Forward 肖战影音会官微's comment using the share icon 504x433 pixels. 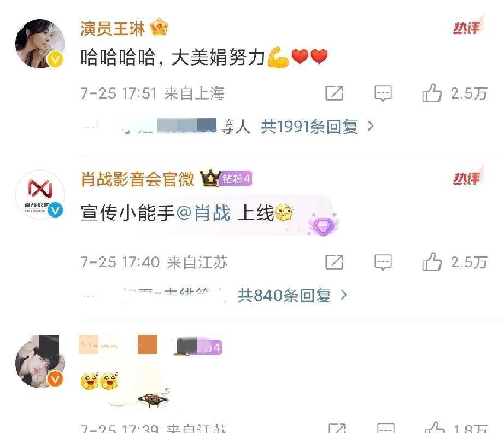point(335,262)
